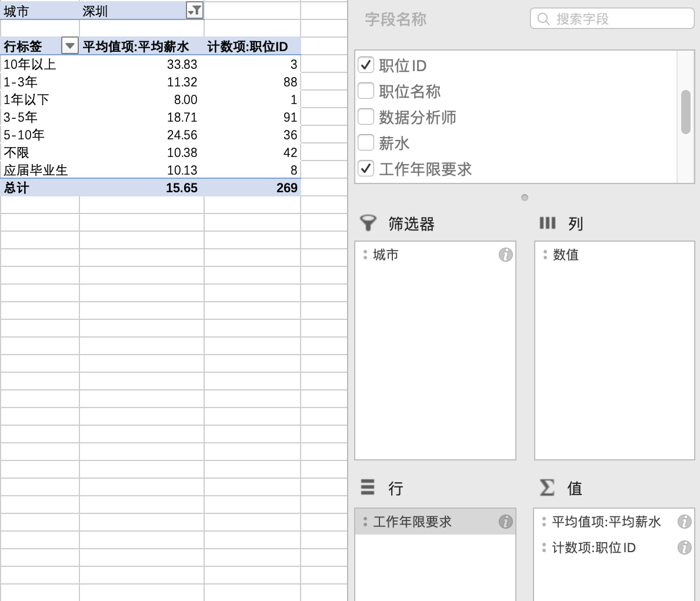
Task: Click the funnel icon beside 筛选器
Action: [368, 223]
